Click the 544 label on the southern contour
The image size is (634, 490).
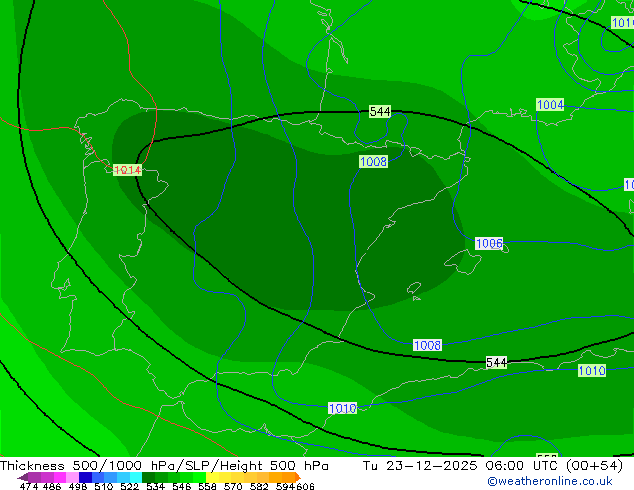click(x=496, y=362)
